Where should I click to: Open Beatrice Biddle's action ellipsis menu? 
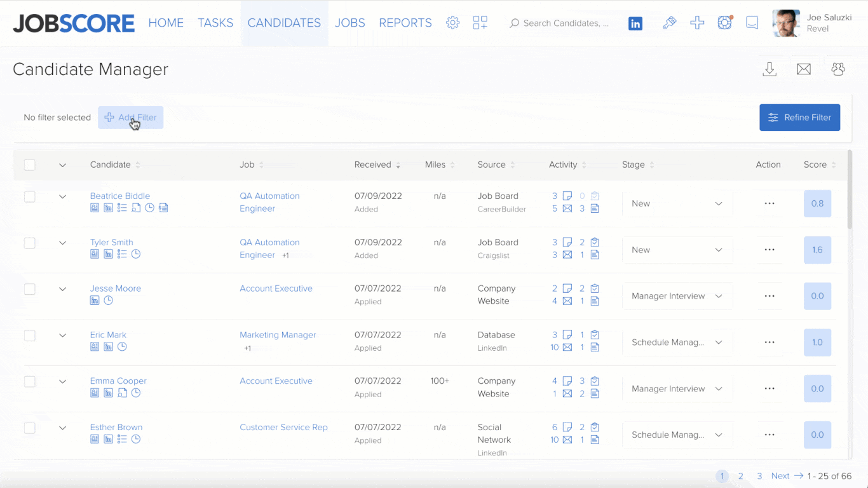(770, 203)
